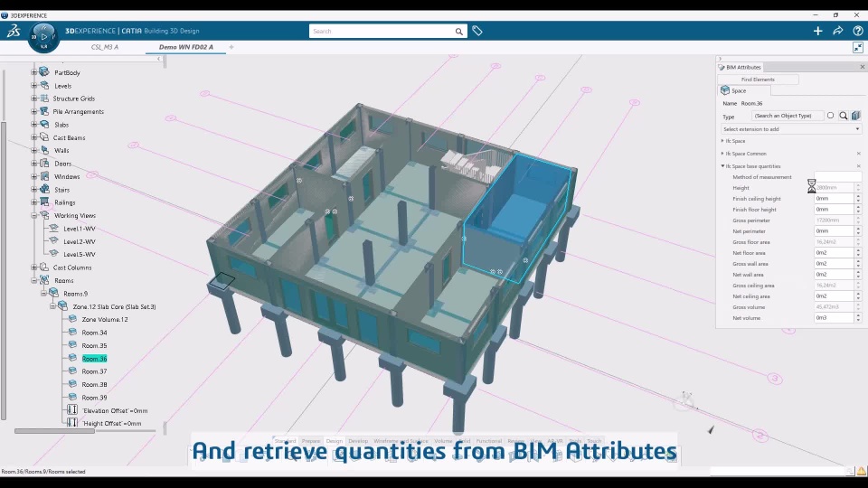The width and height of the screenshot is (868, 488).
Task: Collapse the Ifc Space base quantities section
Action: pyautogui.click(x=722, y=166)
